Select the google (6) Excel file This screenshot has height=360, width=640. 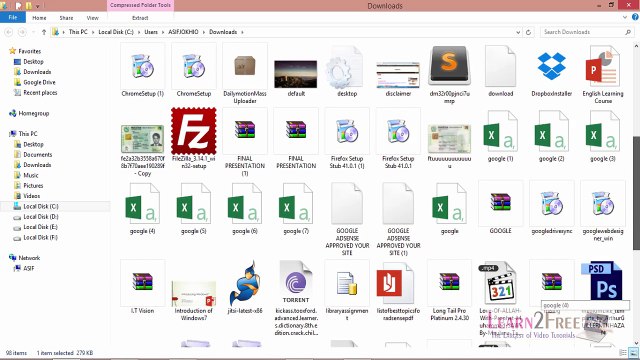[245, 204]
